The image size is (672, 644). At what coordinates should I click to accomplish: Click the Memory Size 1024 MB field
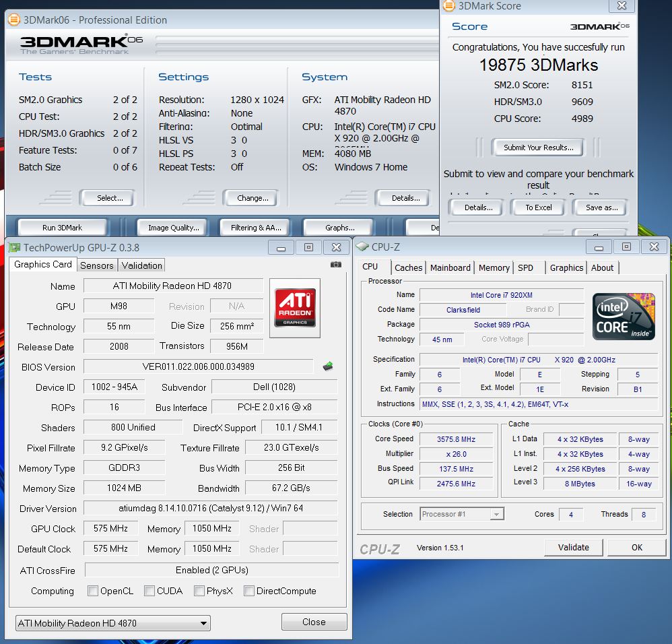point(125,488)
